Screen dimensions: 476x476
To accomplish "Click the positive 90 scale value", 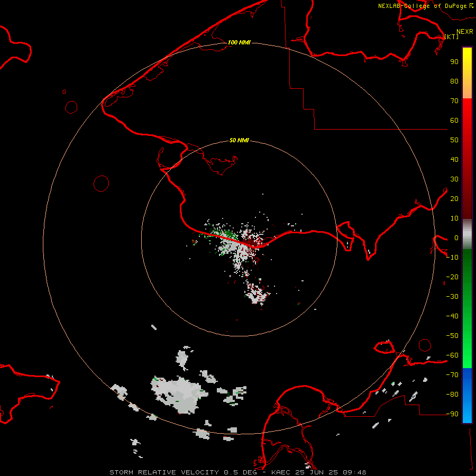I will pyautogui.click(x=454, y=62).
